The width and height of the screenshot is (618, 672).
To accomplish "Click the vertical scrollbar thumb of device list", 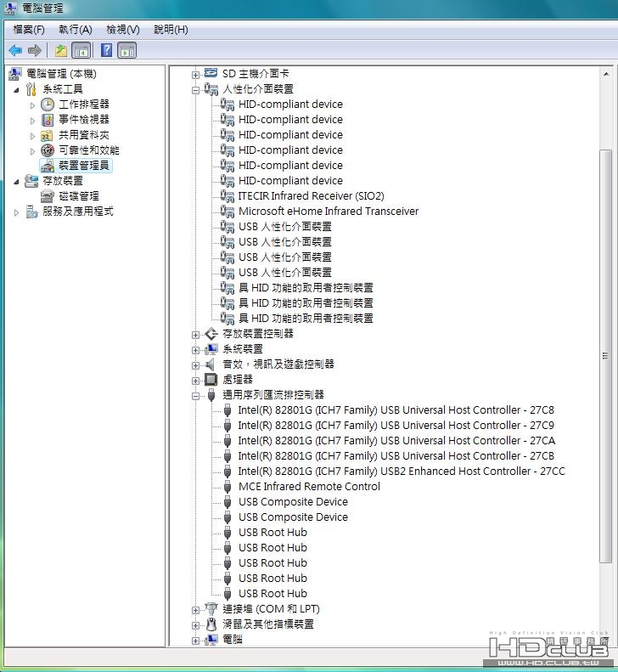I will (x=606, y=356).
